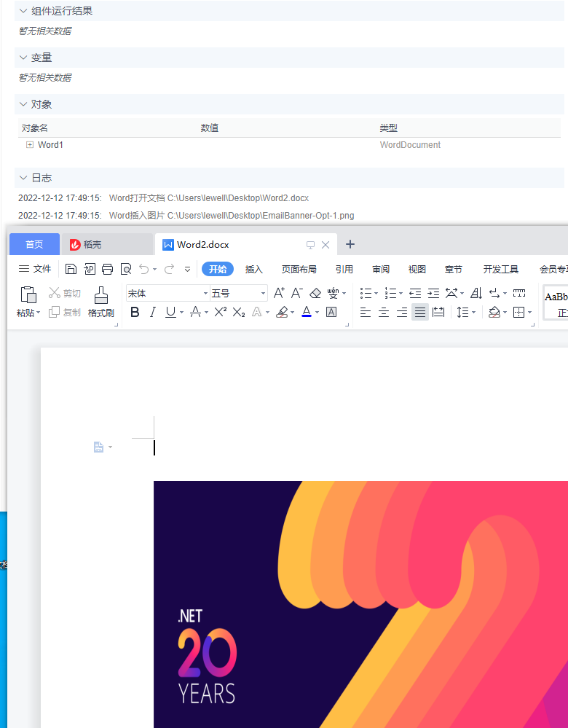
Task: Open the font size dropdown 五号
Action: pos(263,294)
